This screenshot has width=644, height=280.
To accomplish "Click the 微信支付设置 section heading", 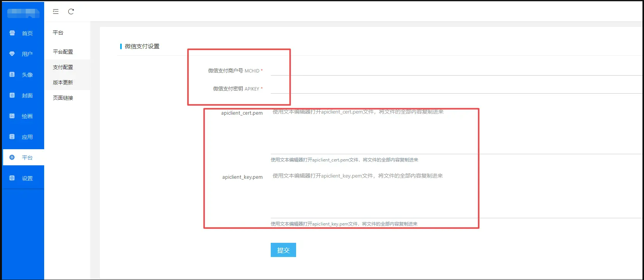I will point(142,46).
